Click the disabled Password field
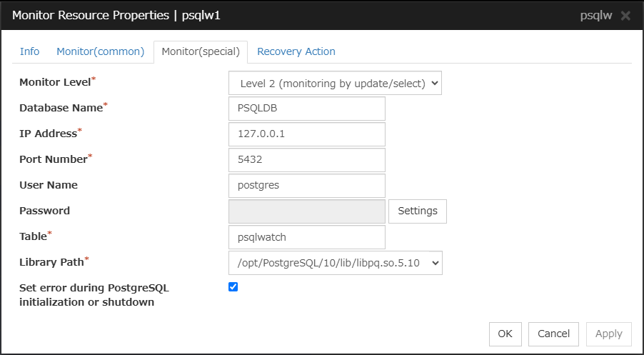 [x=307, y=211]
